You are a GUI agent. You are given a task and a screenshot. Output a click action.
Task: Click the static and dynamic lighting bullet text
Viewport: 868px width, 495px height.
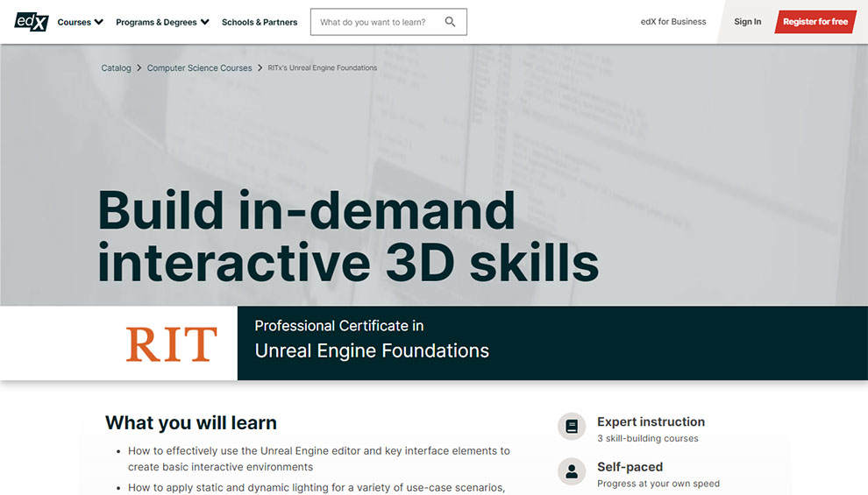(x=317, y=488)
